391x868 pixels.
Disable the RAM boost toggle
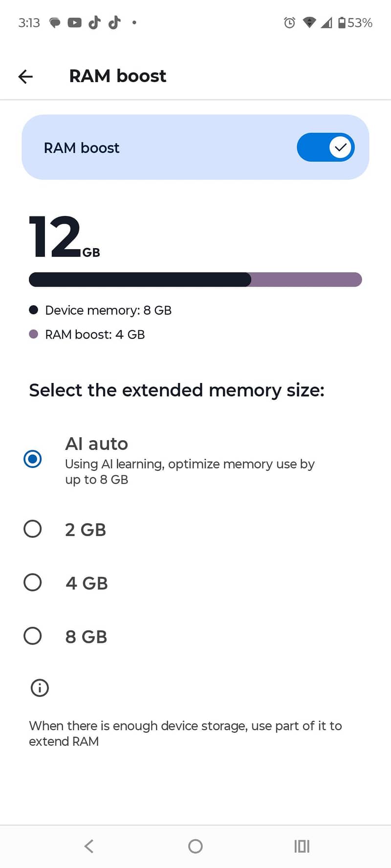[326, 147]
